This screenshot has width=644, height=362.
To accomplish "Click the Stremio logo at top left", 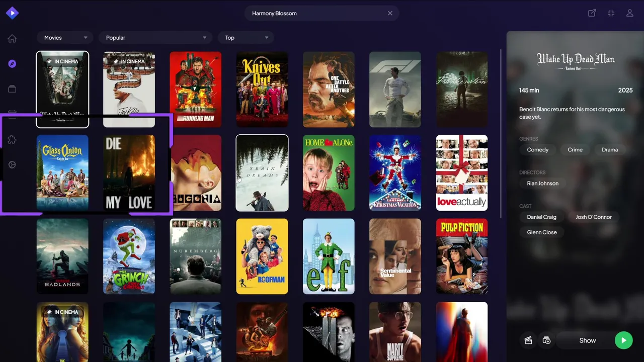I will pos(12,13).
